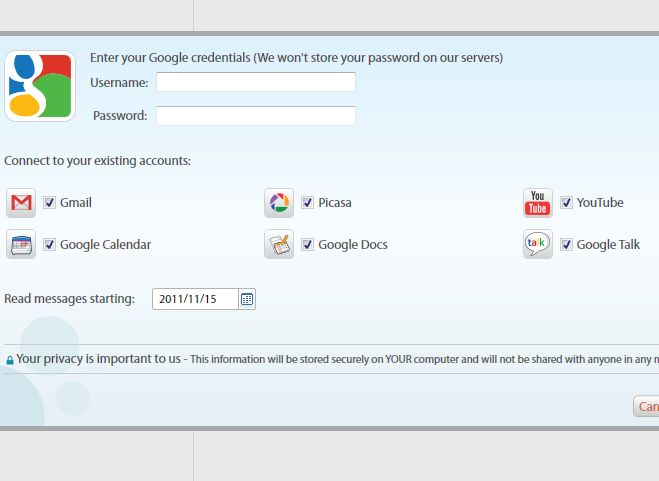659x481 pixels.
Task: Click the Google Talk bubble icon
Action: pyautogui.click(x=538, y=244)
